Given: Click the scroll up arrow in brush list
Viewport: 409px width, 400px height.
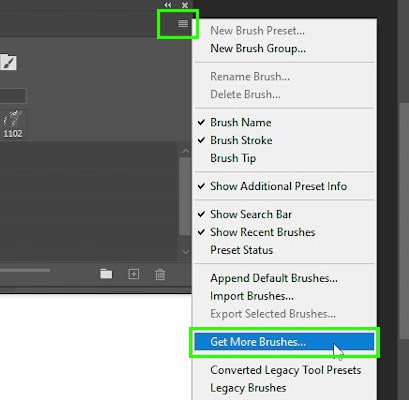Looking at the screenshot, I should click(x=186, y=151).
